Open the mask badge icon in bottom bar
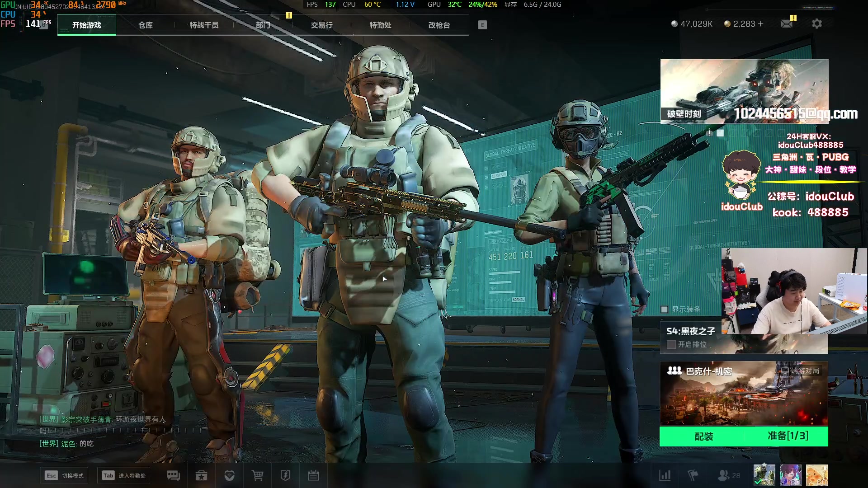Screen dimensions: 868x488 (x=229, y=475)
